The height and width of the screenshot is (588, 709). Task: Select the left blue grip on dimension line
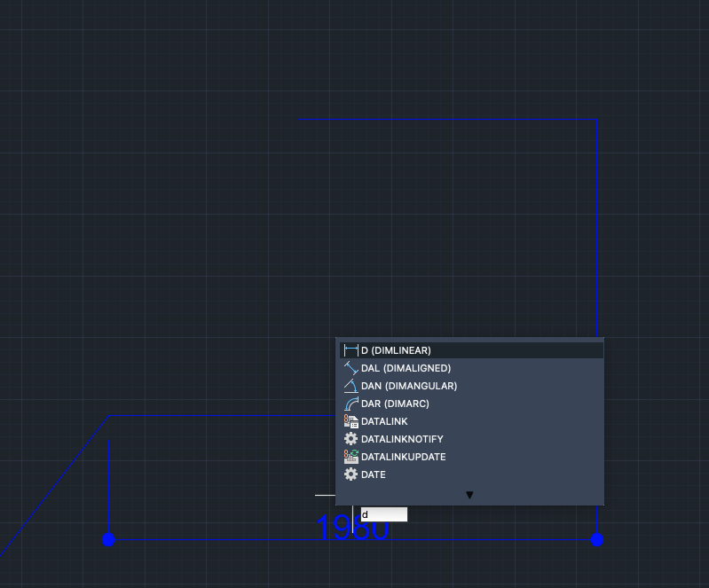[x=109, y=539]
